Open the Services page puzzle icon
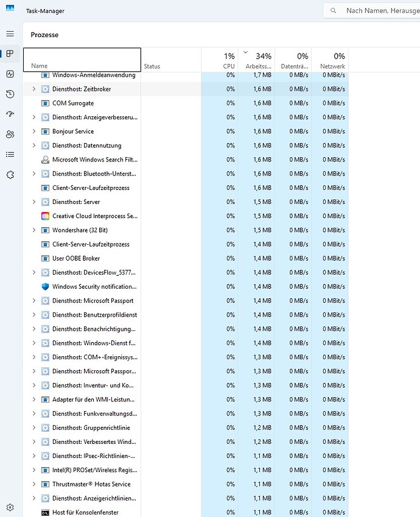This screenshot has height=517, width=420. click(10, 174)
